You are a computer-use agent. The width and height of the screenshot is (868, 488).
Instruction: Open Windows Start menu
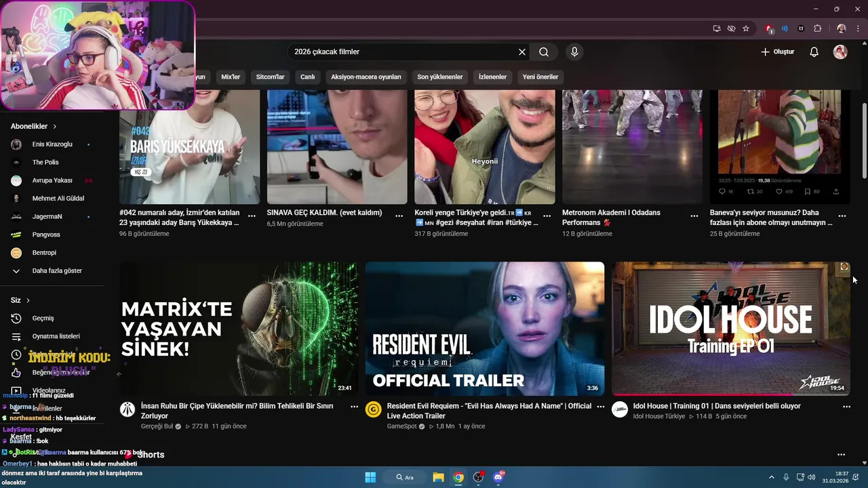tap(370, 477)
